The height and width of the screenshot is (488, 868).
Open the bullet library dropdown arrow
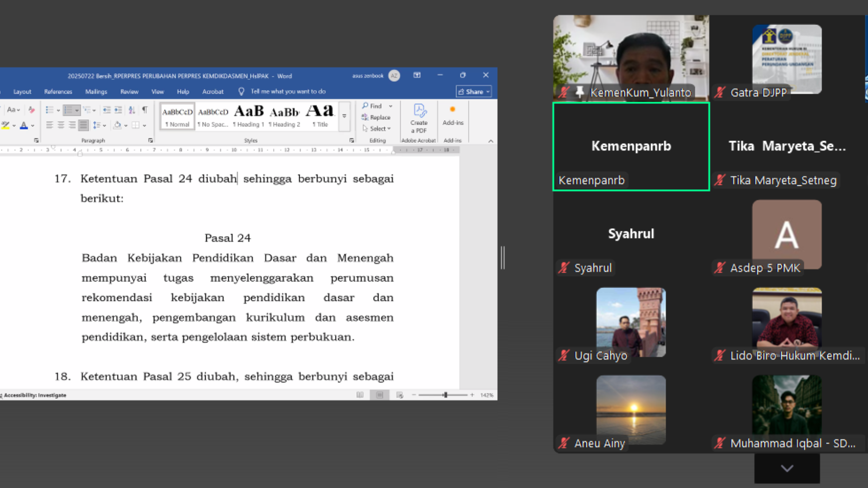tap(58, 110)
